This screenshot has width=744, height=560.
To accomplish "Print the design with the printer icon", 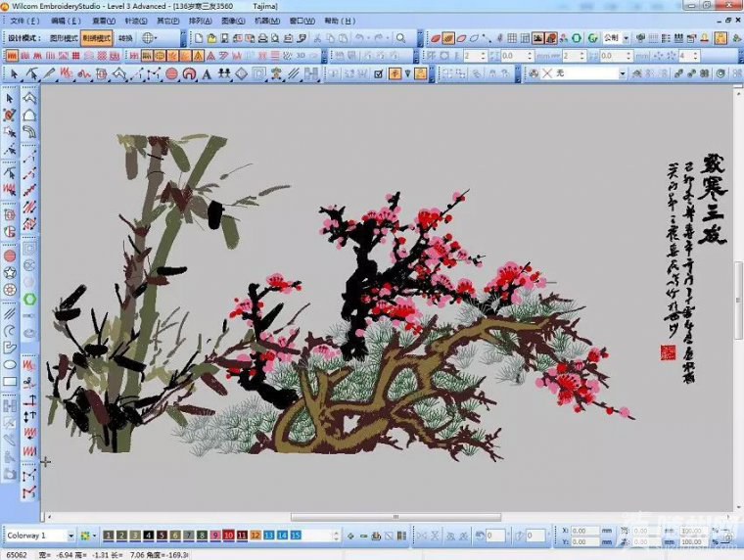I will click(263, 38).
